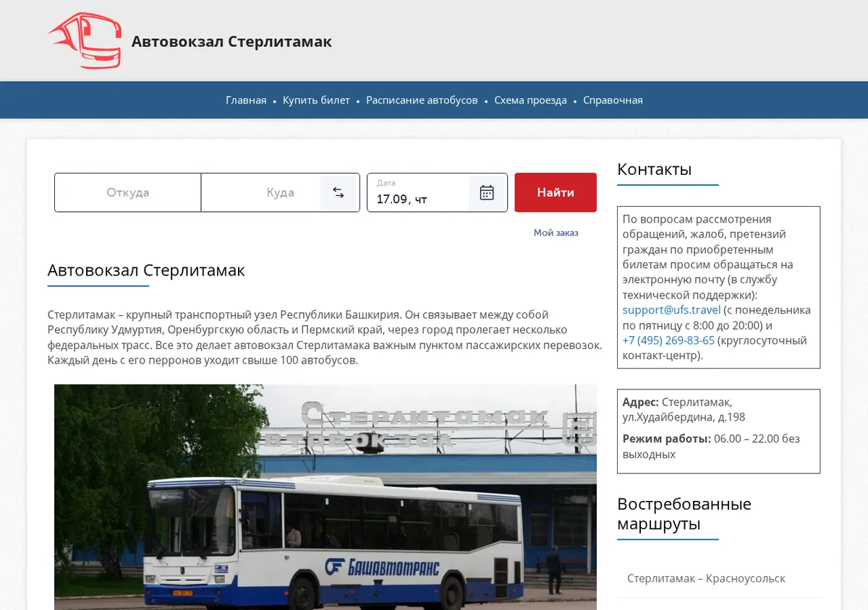
Task: Call the +7 (495) 269-83-65 phone link
Action: point(668,340)
